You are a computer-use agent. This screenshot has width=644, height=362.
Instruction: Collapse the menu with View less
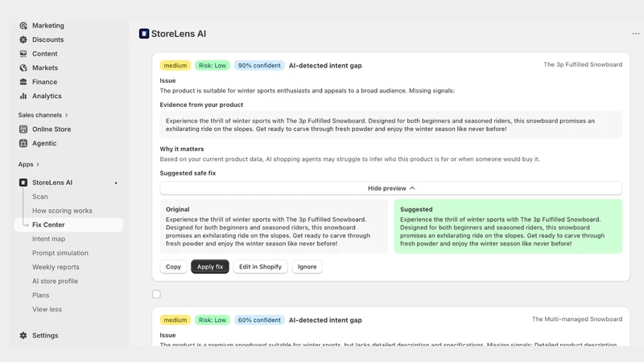(x=47, y=310)
